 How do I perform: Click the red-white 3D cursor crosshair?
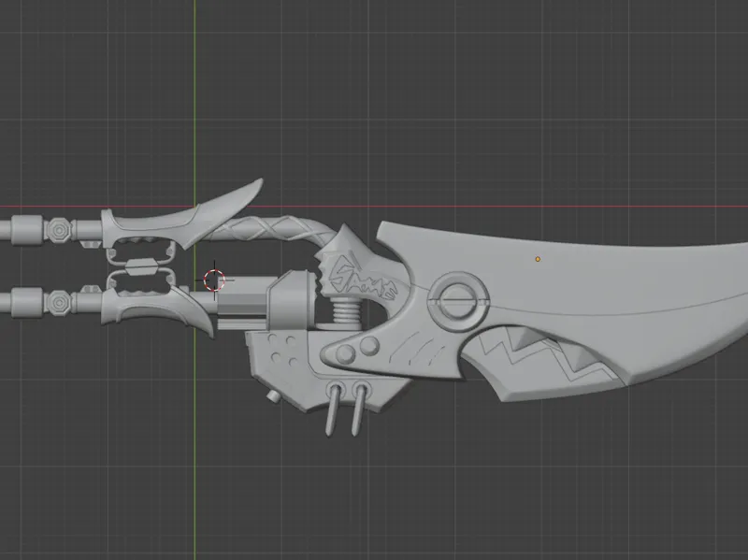(x=214, y=280)
